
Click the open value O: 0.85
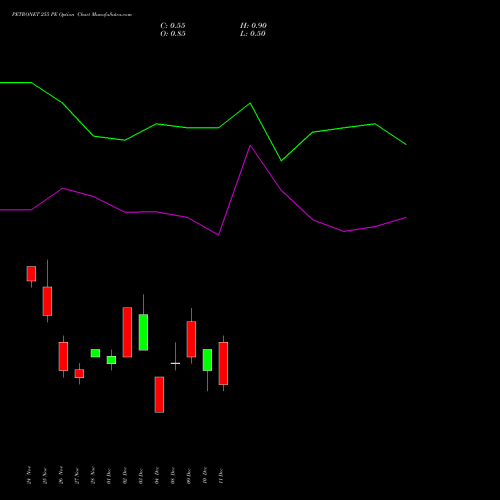coord(173,34)
